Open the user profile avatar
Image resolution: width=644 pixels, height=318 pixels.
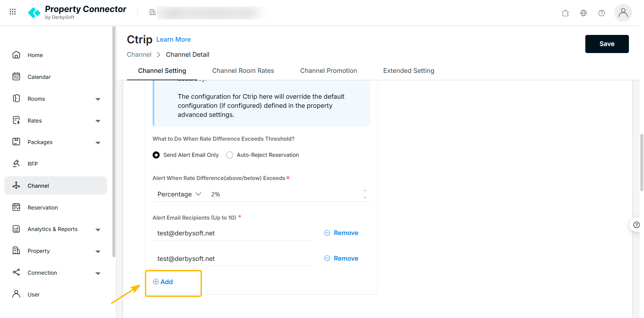point(623,13)
